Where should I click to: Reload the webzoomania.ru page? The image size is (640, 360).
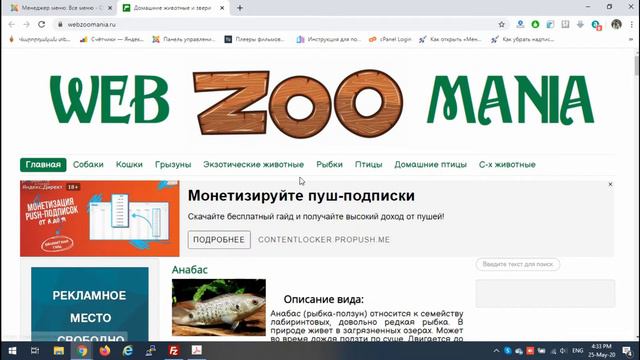42,24
